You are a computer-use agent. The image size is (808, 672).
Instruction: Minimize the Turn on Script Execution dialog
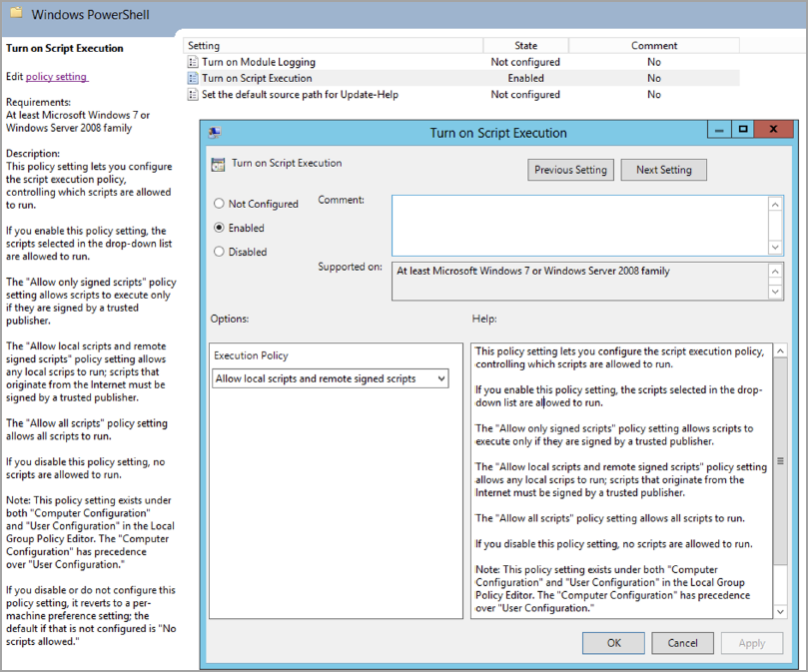719,130
